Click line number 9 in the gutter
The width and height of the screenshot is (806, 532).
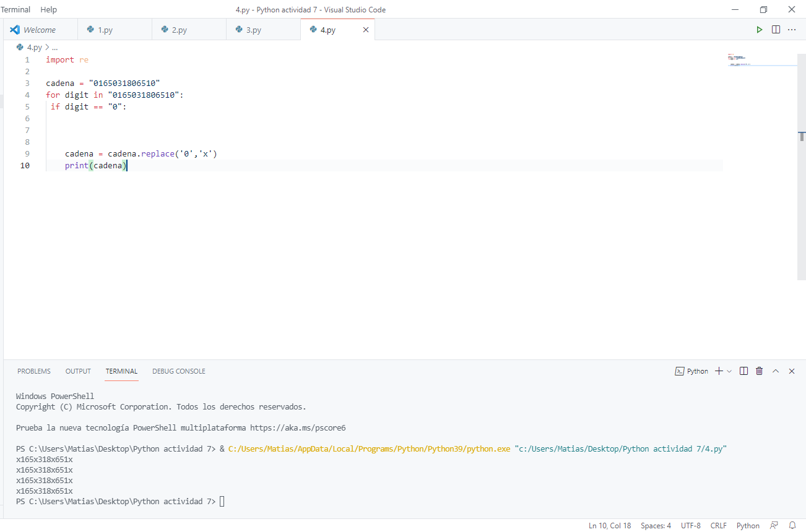27,154
